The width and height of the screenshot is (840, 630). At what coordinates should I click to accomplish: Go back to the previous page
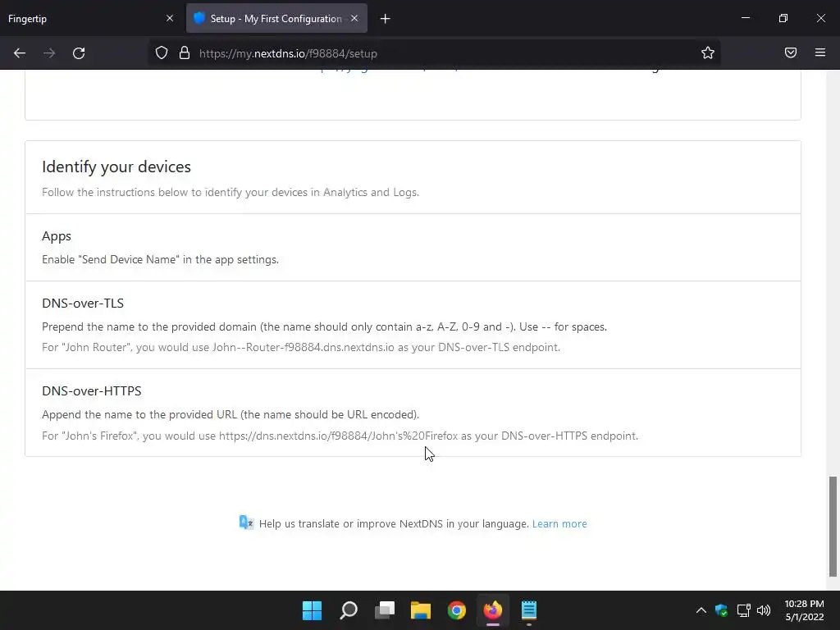tap(20, 53)
